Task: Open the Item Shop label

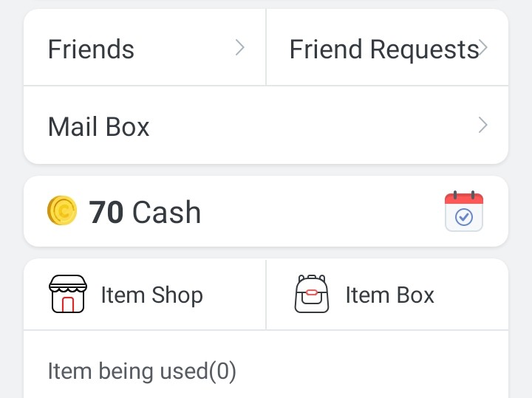Action: click(151, 295)
